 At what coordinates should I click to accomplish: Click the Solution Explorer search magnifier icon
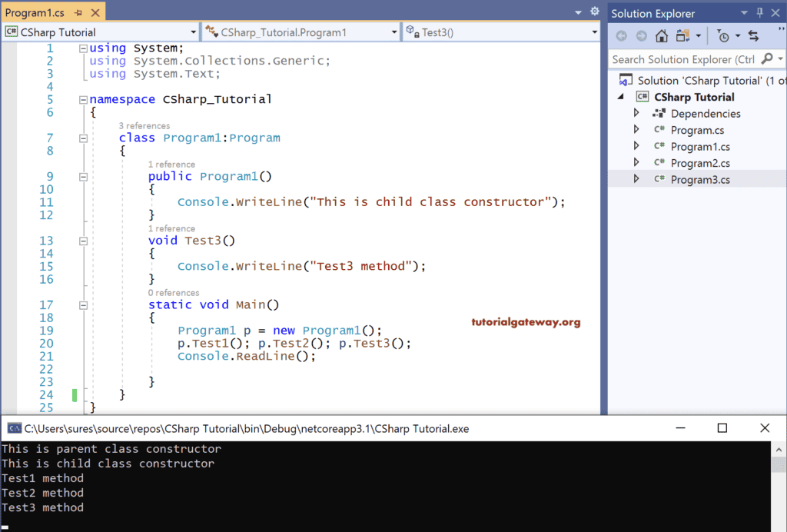pos(767,59)
